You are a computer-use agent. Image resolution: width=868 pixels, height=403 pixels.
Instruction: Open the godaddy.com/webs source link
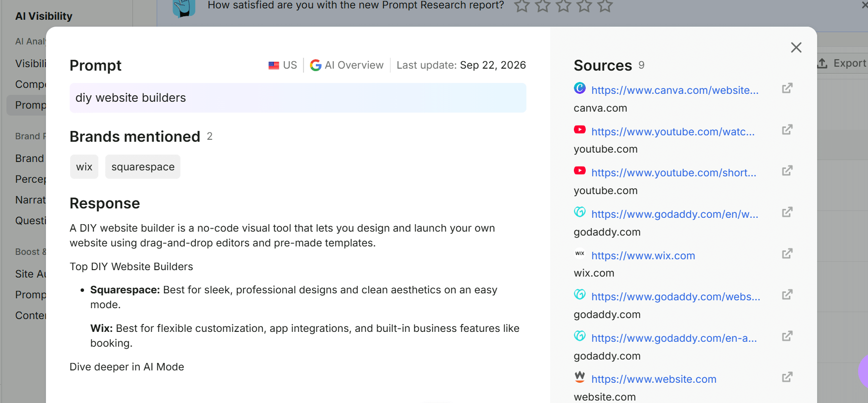tap(676, 297)
